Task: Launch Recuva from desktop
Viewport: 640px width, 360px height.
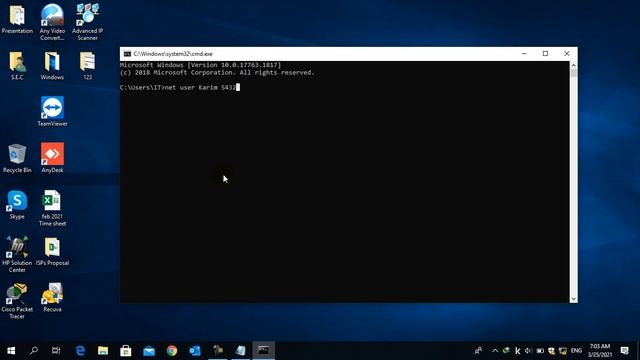Action: tap(52, 298)
